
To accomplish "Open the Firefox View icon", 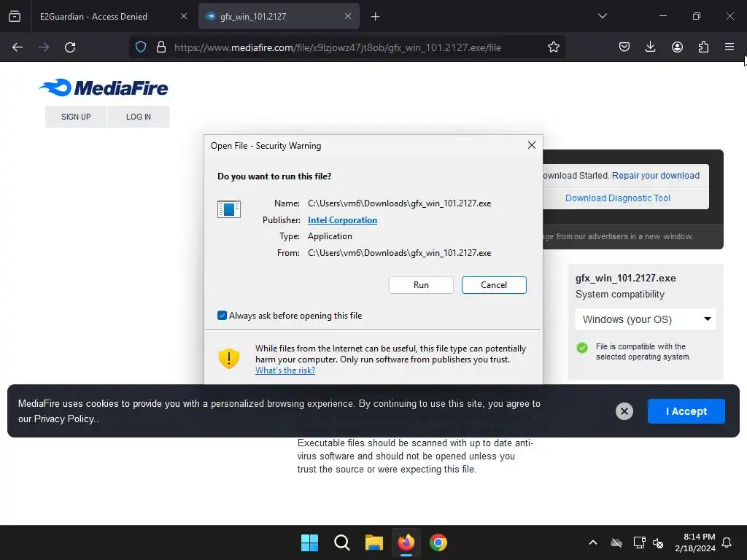I will (15, 16).
